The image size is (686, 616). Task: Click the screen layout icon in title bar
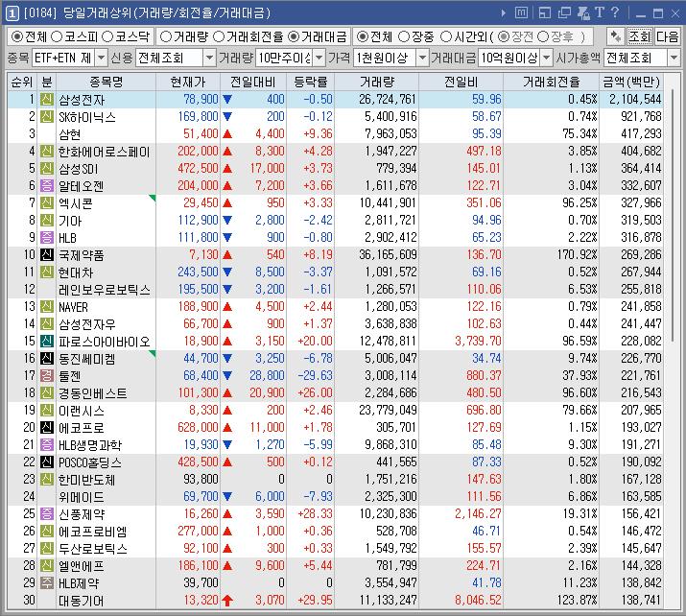(x=545, y=13)
